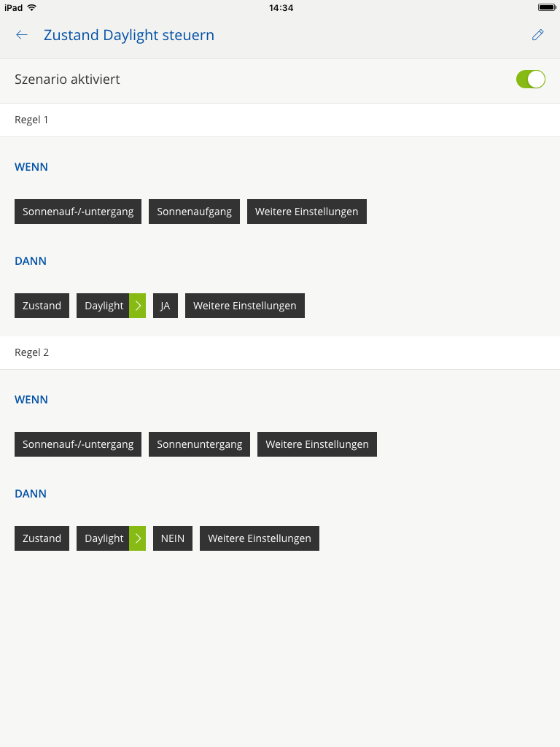Tap the battery icon in status bar
560x747 pixels.
[x=546, y=7]
